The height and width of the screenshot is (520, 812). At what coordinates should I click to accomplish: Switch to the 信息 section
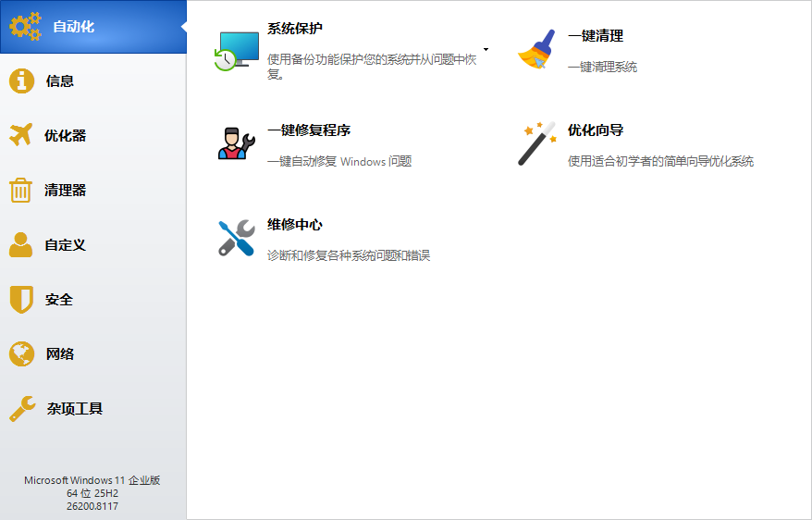[x=93, y=80]
